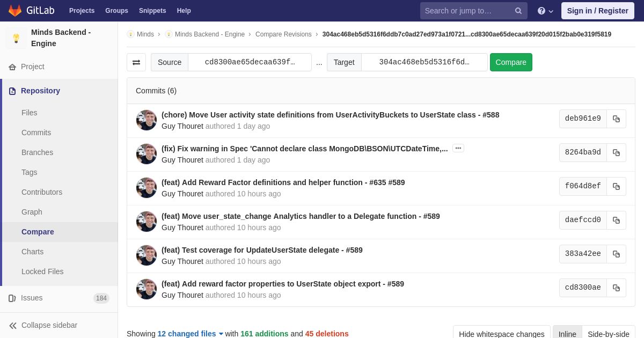Open the Help question mark menu
The width and height of the screenshot is (644, 338).
pyautogui.click(x=545, y=11)
